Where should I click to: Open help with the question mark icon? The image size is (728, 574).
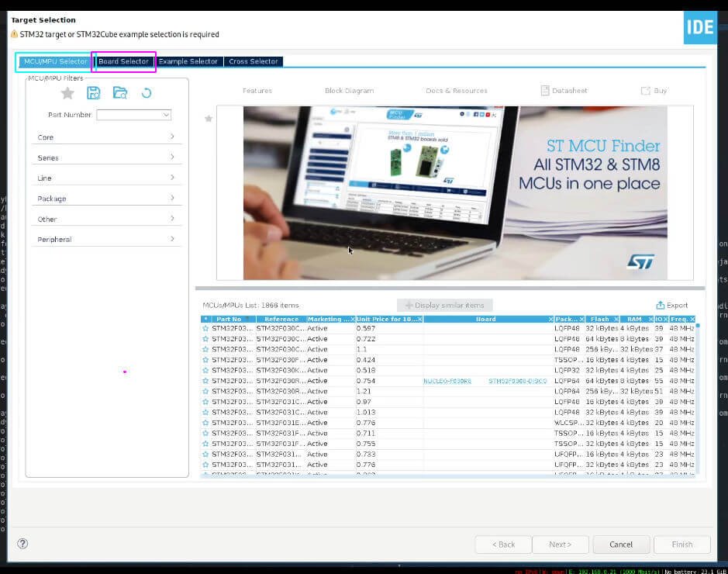point(22,543)
